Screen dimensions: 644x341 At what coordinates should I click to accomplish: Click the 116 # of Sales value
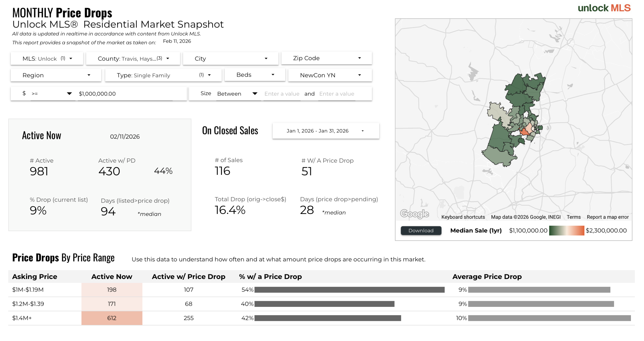click(222, 171)
